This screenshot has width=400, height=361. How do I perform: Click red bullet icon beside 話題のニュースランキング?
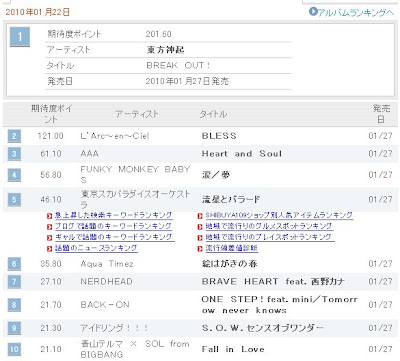(x=50, y=249)
